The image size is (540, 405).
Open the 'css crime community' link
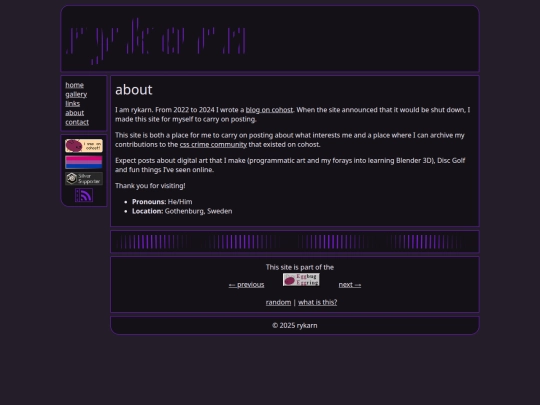(213, 145)
